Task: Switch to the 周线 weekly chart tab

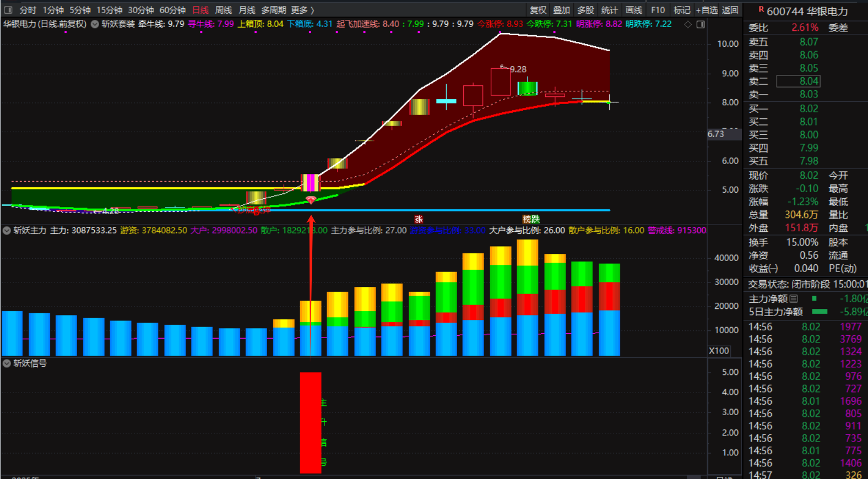Action: click(223, 10)
